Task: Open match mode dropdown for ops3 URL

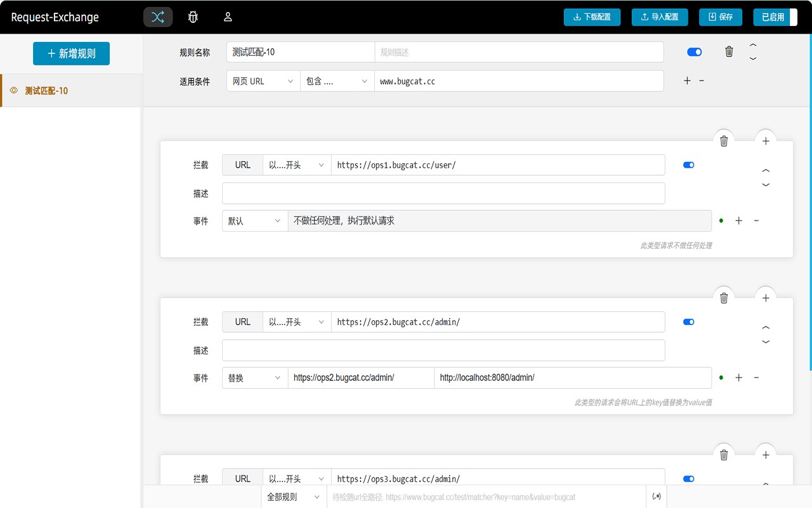Action: [x=297, y=478]
